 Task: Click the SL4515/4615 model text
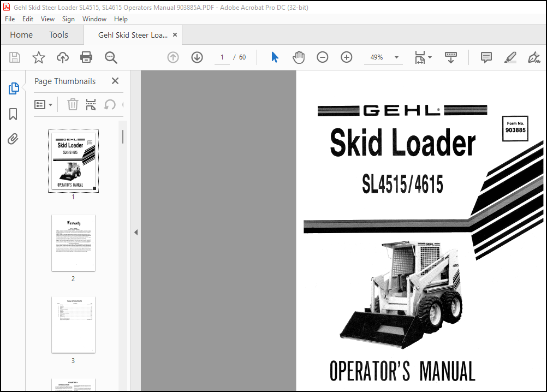402,184
